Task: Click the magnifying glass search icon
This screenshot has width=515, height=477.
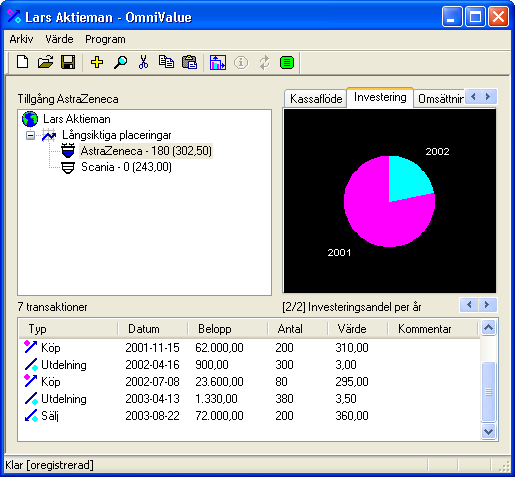Action: pos(120,62)
